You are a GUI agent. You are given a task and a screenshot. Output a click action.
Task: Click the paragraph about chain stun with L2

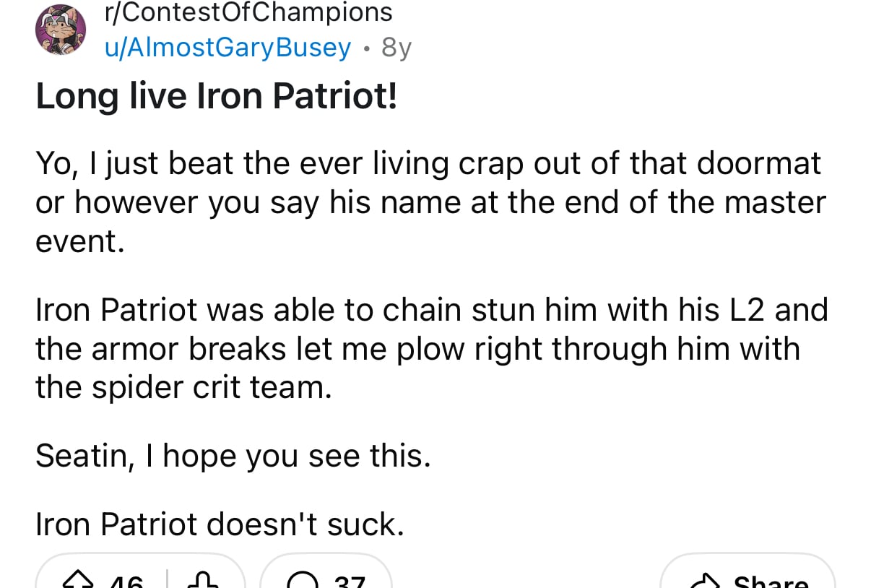pos(432,349)
